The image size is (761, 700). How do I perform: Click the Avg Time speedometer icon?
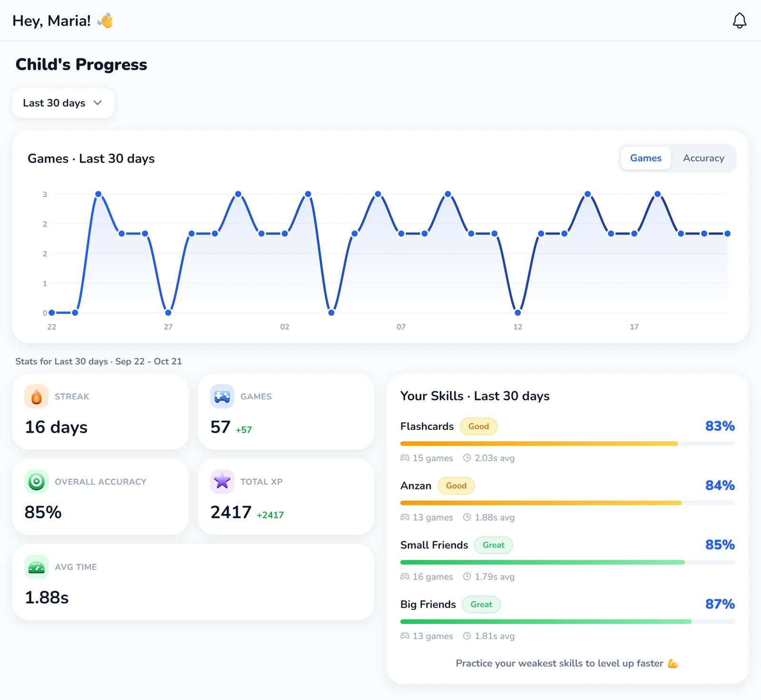pos(37,566)
